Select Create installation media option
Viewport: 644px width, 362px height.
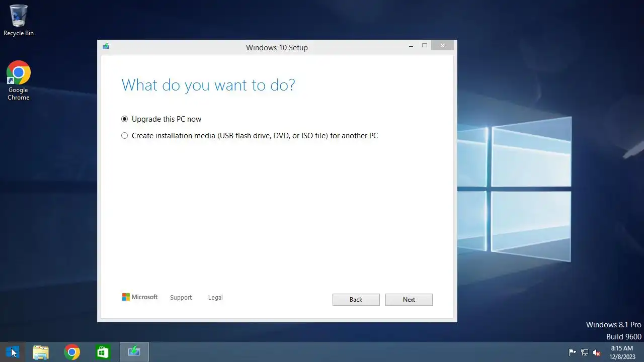[250, 136]
